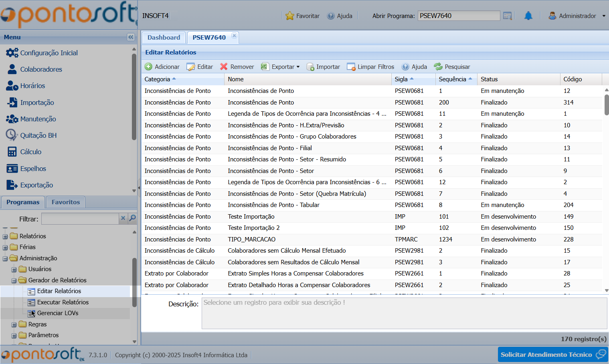The width and height of the screenshot is (609, 364).
Task: Open the Administrador user dropdown
Action: coord(577,16)
